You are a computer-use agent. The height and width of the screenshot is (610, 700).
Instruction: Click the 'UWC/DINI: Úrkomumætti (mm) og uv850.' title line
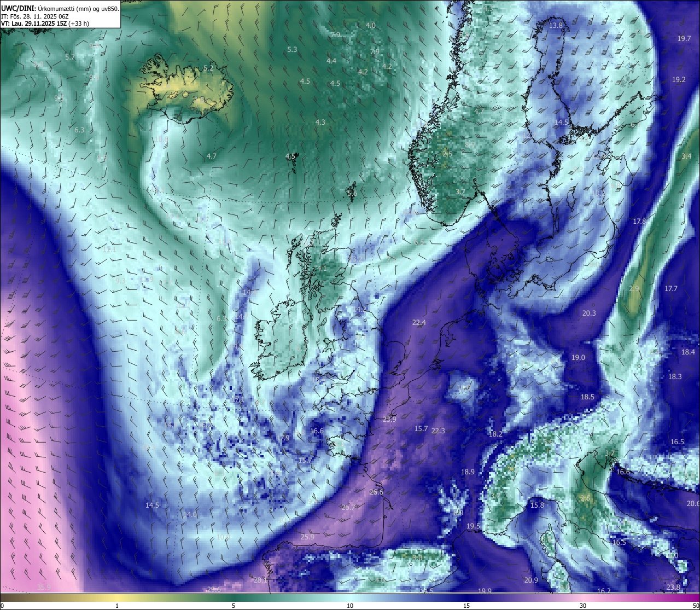pos(60,9)
